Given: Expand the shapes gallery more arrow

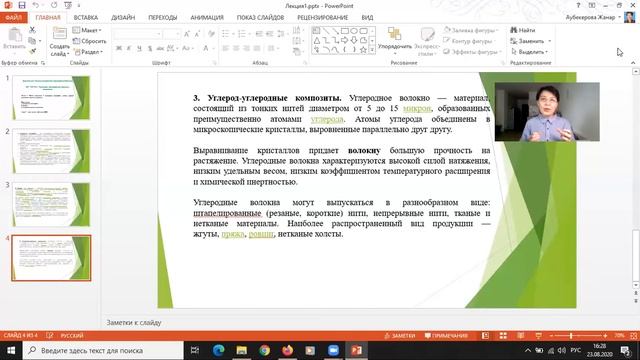Looking at the screenshot, I should [372, 50].
